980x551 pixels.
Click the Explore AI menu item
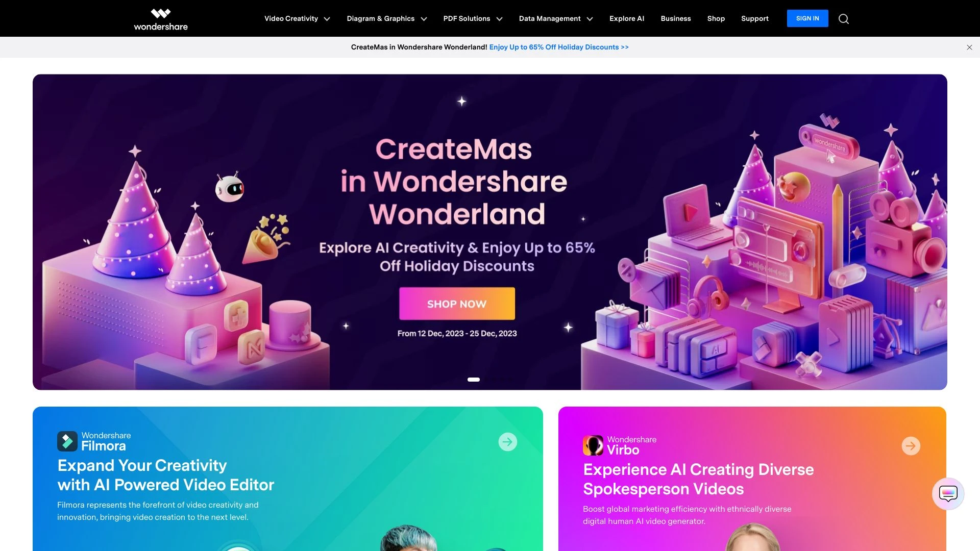(x=627, y=18)
